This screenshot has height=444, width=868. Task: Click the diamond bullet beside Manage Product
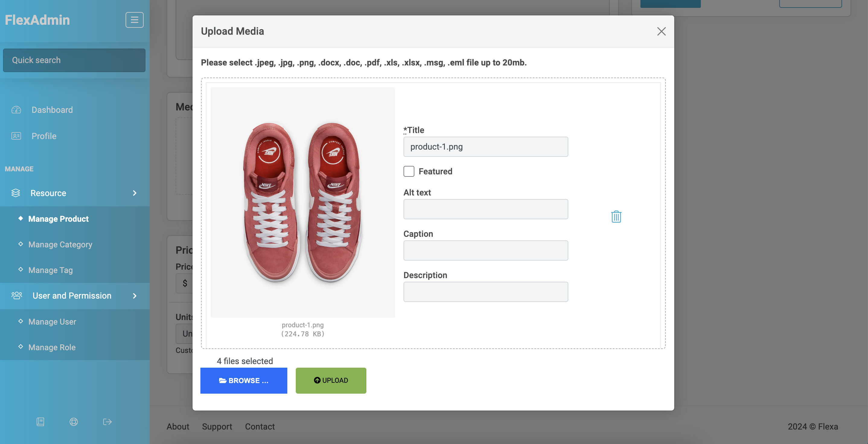[21, 218]
